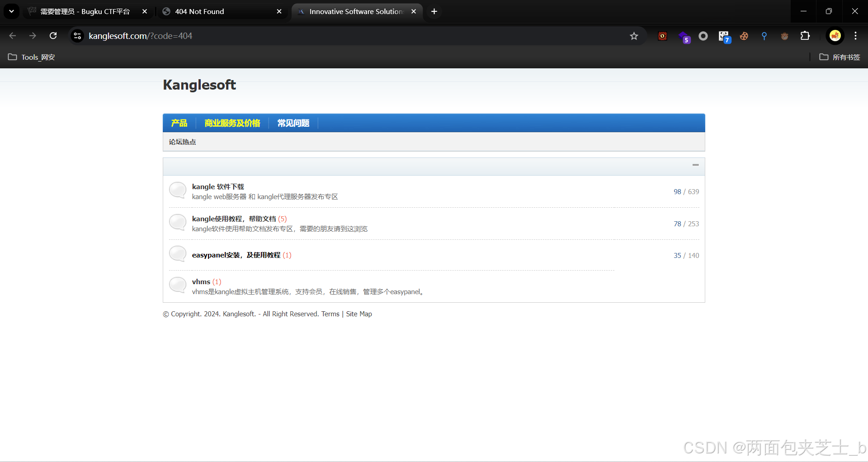Screen dimensions: 868x462
Task: Restore down the browser window
Action: (829, 11)
